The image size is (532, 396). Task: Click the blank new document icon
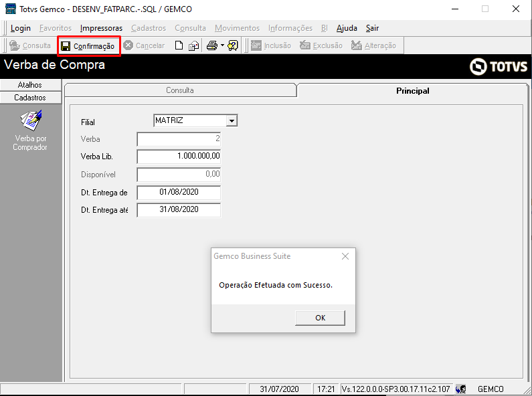click(179, 45)
